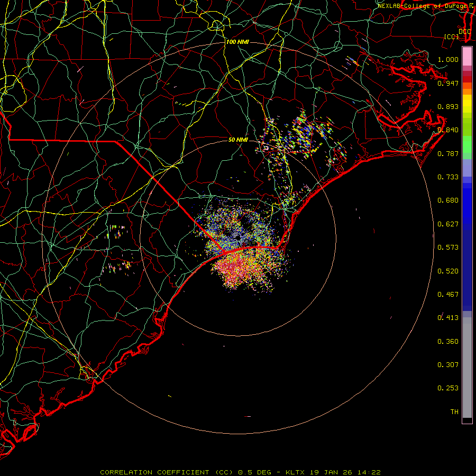The image size is (476, 476).
Task: Select the 0.253 color scale value
Action: click(448, 388)
